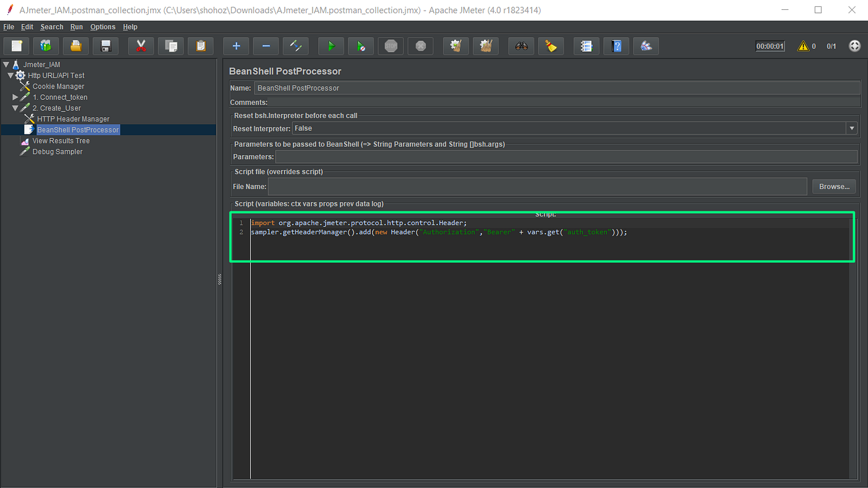Image resolution: width=868 pixels, height=488 pixels.
Task: Save the test plan via disk icon
Action: click(x=105, y=46)
